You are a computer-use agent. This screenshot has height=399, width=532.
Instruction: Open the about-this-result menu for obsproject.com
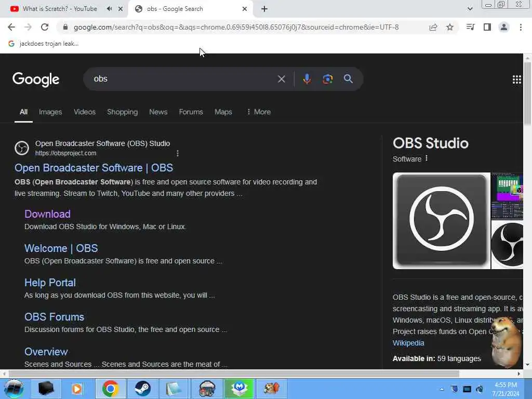[x=178, y=153]
